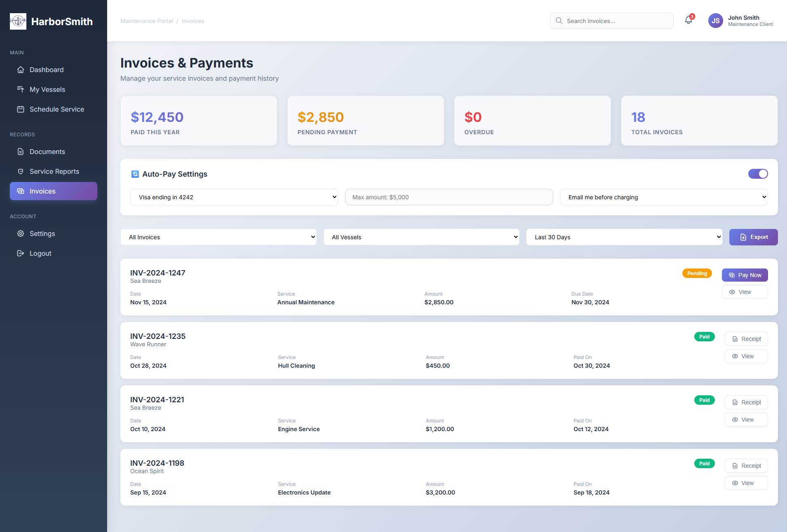The width and height of the screenshot is (787, 532).
Task: Expand the All Vessels filter dropdown
Action: [x=421, y=237]
